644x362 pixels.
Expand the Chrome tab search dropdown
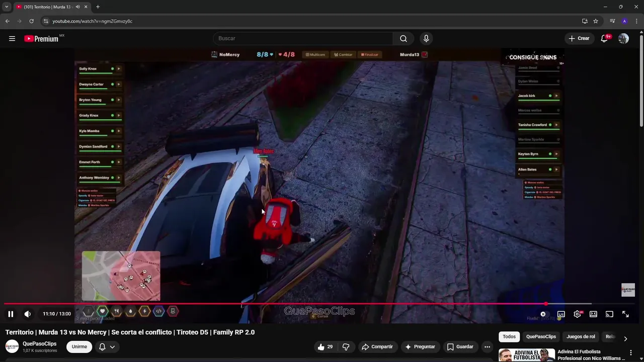pos(7,7)
